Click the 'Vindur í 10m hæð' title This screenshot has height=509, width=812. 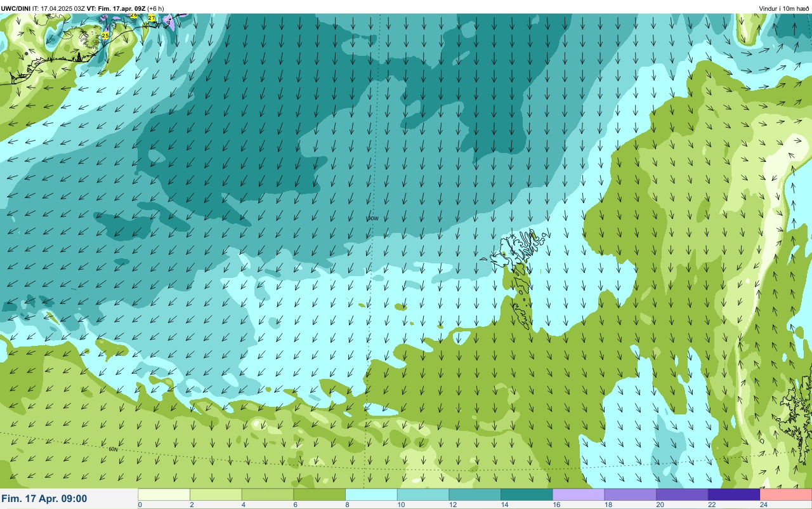click(784, 8)
